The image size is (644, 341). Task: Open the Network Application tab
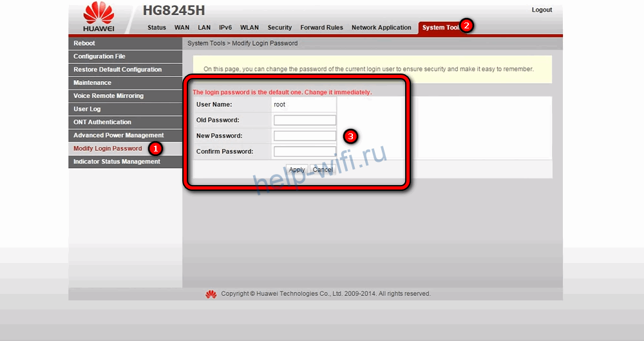[x=381, y=28]
